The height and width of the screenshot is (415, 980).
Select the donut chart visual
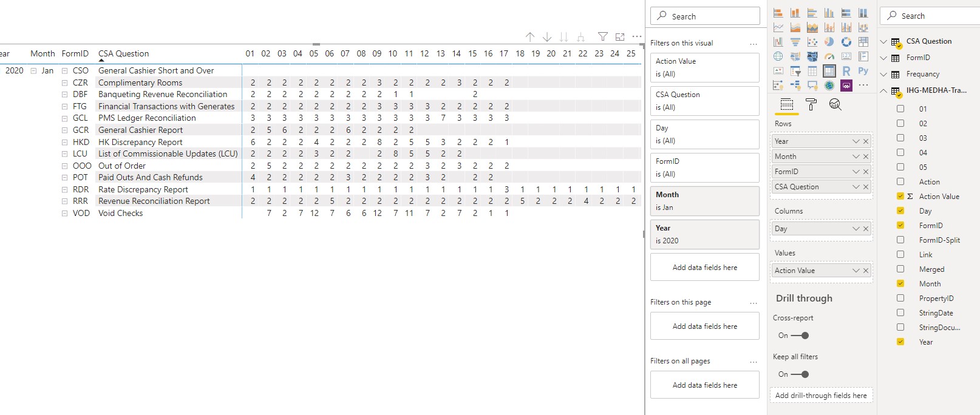(846, 42)
